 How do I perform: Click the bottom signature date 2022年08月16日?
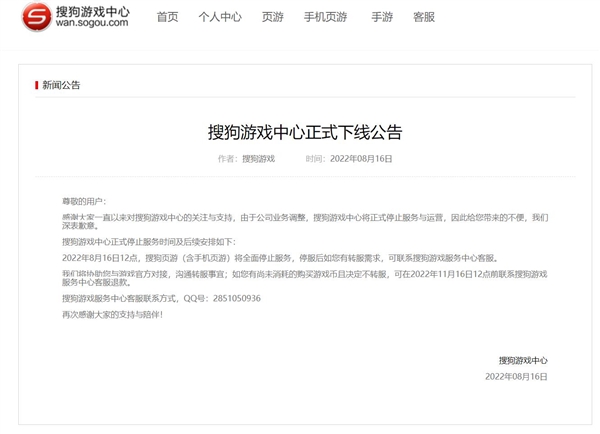516,377
